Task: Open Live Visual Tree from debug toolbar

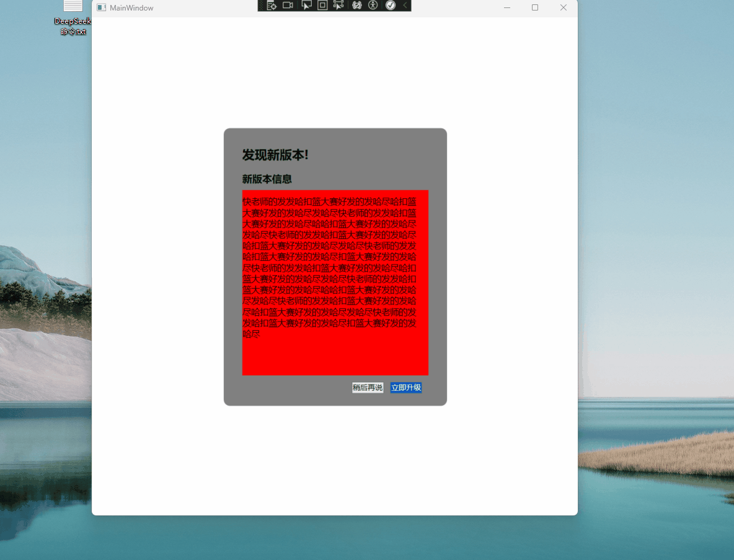Action: pyautogui.click(x=272, y=6)
